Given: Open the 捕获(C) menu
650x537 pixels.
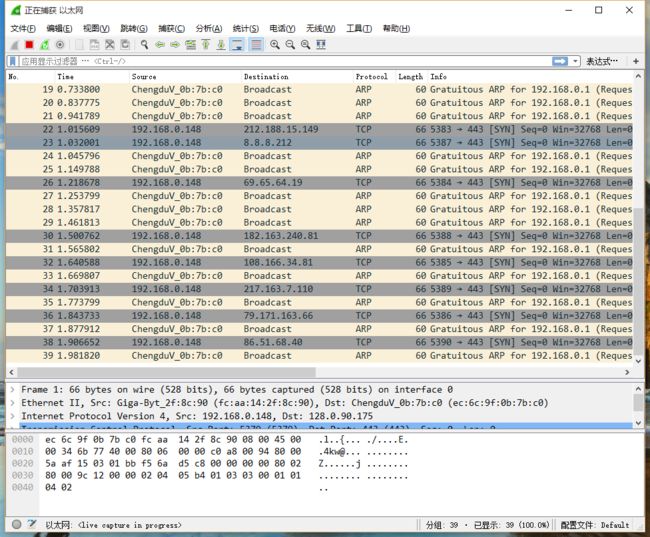Looking at the screenshot, I should point(172,29).
